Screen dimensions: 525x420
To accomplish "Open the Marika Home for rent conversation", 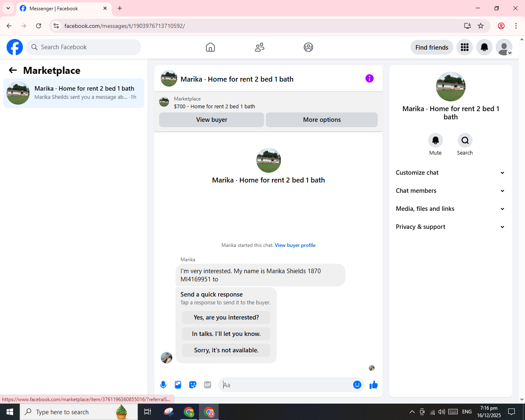I will pyautogui.click(x=74, y=93).
